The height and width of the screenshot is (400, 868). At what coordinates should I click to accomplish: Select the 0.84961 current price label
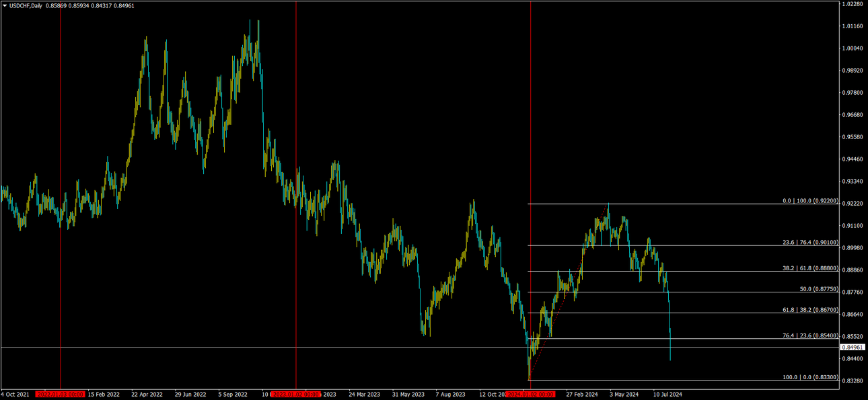coord(853,347)
